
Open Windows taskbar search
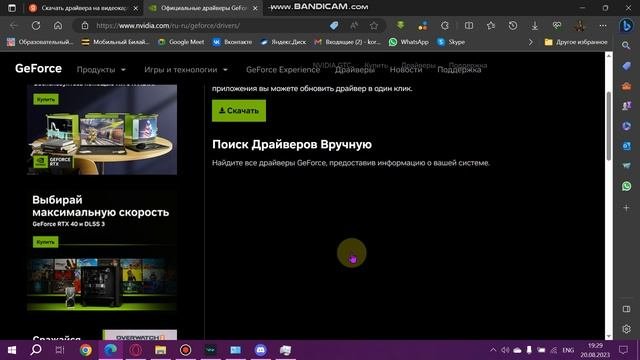(x=36, y=350)
